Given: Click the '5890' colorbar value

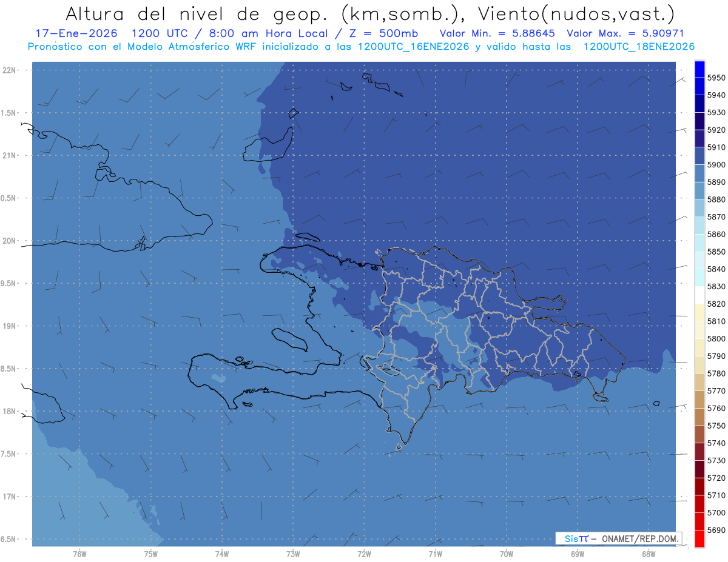Looking at the screenshot, I should point(716,182).
